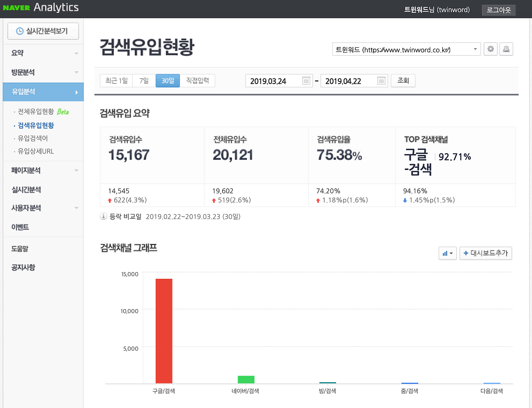Open the end date calendar picker icon
Screen dimensions: 532x408
(x=382, y=81)
